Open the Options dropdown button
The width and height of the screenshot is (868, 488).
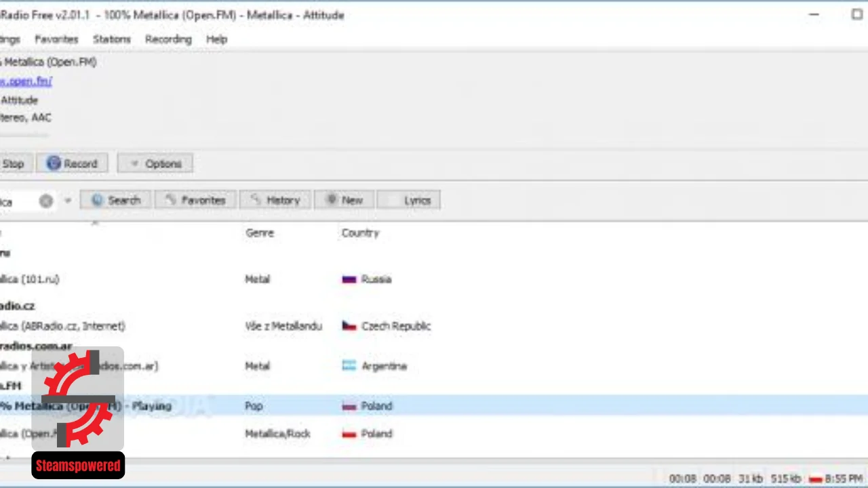coord(155,163)
